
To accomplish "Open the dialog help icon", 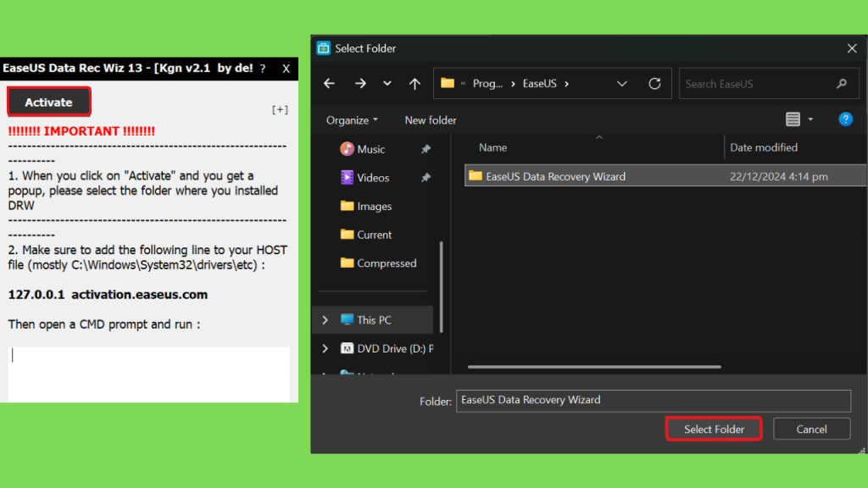I will (845, 119).
